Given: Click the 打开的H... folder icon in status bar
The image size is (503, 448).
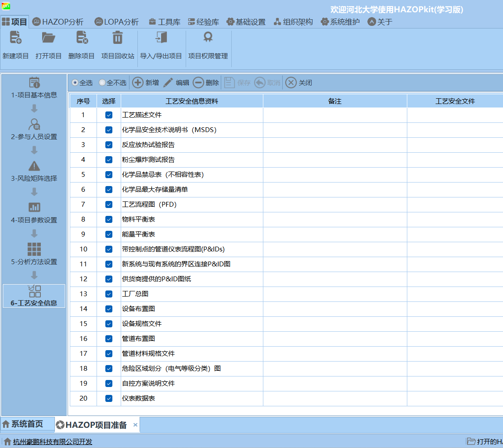Looking at the screenshot, I should (x=471, y=441).
